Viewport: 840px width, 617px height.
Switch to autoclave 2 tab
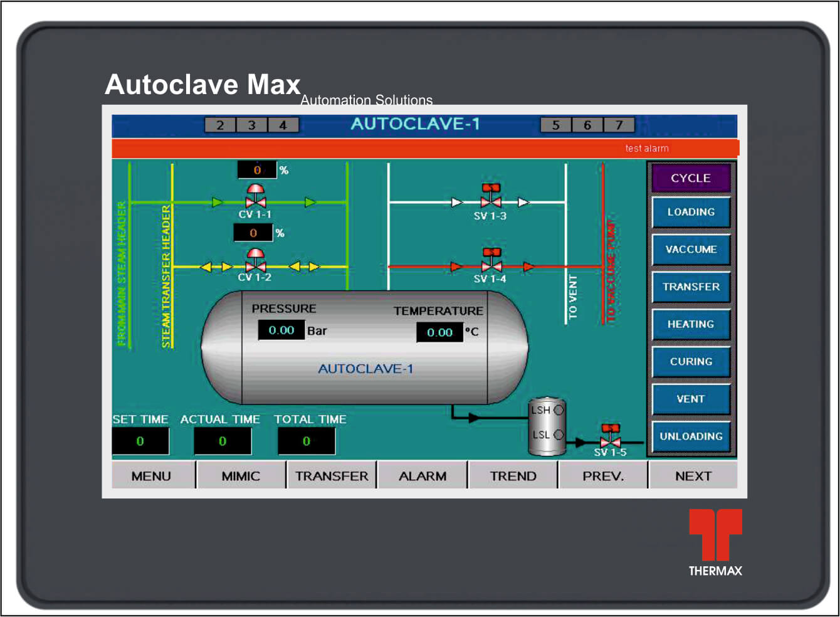point(221,125)
